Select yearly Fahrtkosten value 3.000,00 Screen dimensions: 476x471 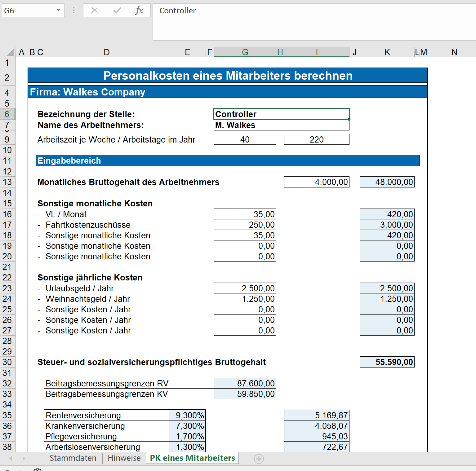click(x=387, y=225)
